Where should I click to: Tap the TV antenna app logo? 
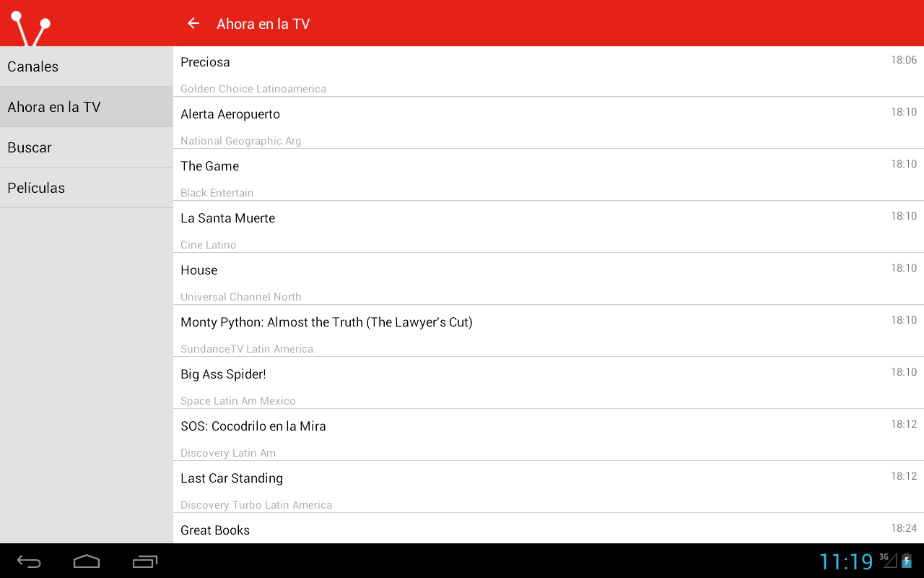(x=30, y=27)
